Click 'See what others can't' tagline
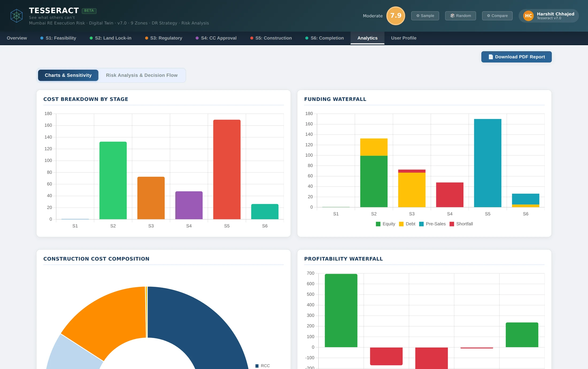 [52, 18]
